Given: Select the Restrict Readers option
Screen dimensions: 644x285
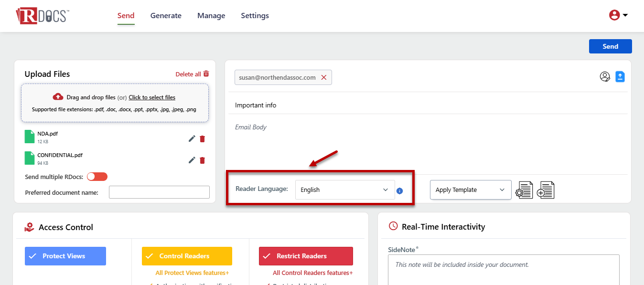Looking at the screenshot, I should pos(306,256).
